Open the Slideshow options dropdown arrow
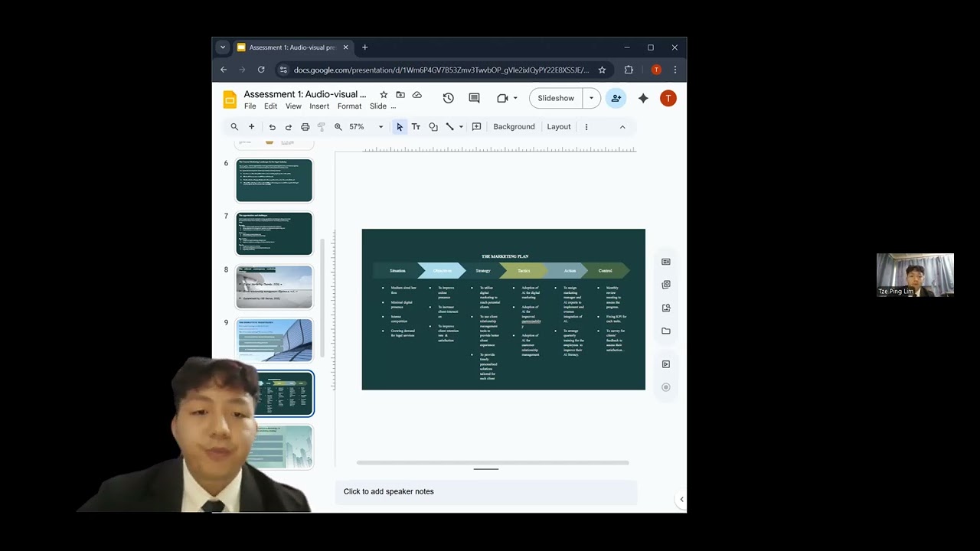 coord(591,98)
